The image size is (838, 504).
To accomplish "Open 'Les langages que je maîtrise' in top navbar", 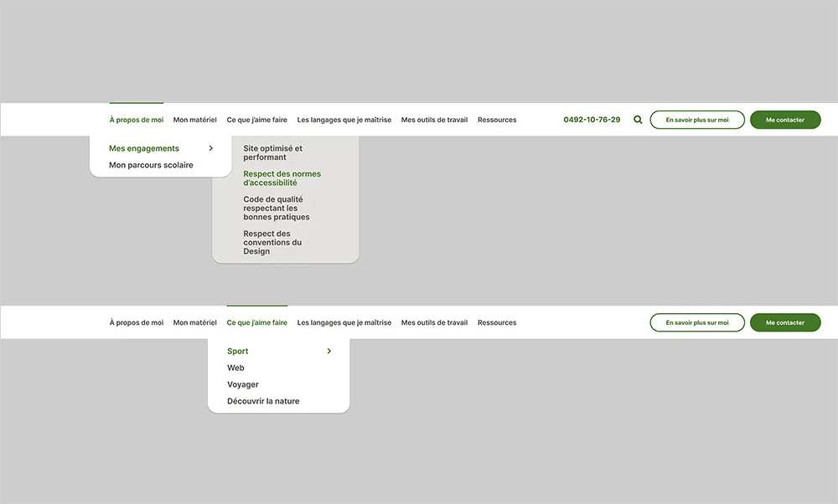I will point(344,120).
